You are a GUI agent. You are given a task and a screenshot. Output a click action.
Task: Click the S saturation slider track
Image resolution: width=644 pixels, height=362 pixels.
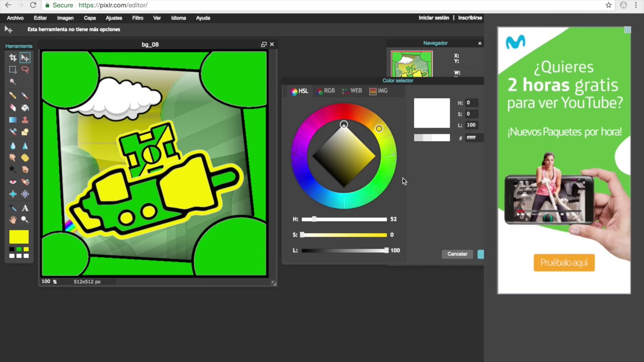coord(344,235)
